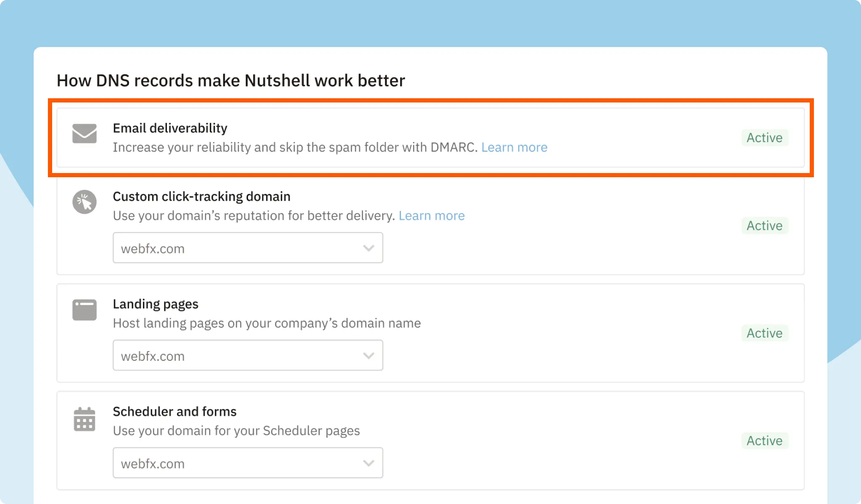Viewport: 861px width, 504px height.
Task: Click the Landing pages browser window icon
Action: [x=85, y=310]
